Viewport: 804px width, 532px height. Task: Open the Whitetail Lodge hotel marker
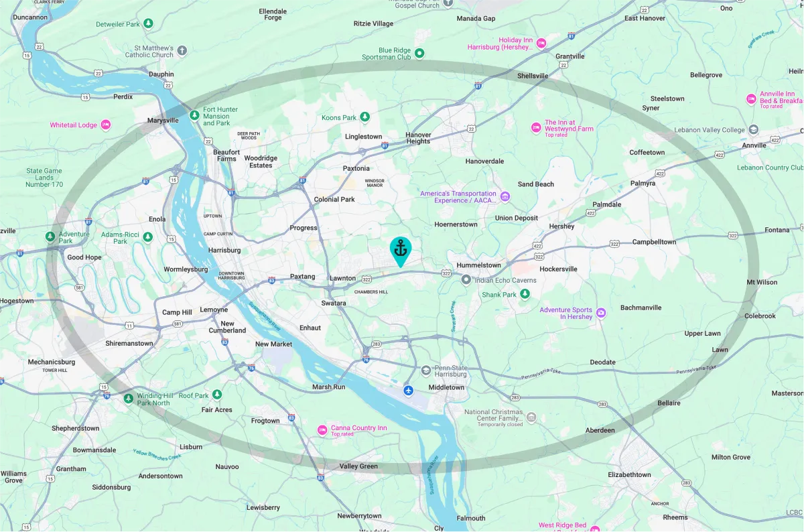pyautogui.click(x=105, y=125)
